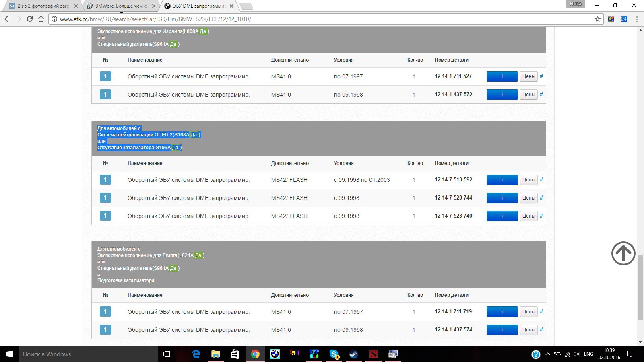Open the Nikita profile button
Viewport: 644px width, 362px height.
(x=576, y=4)
